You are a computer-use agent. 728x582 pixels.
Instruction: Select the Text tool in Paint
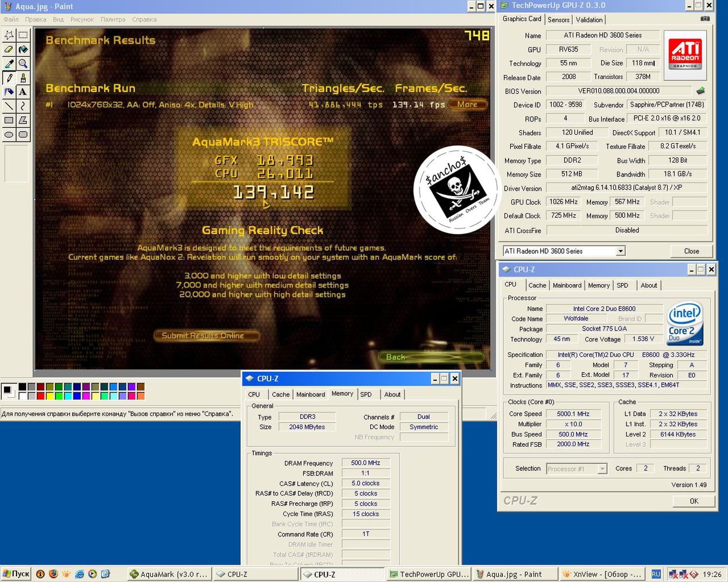pos(23,92)
